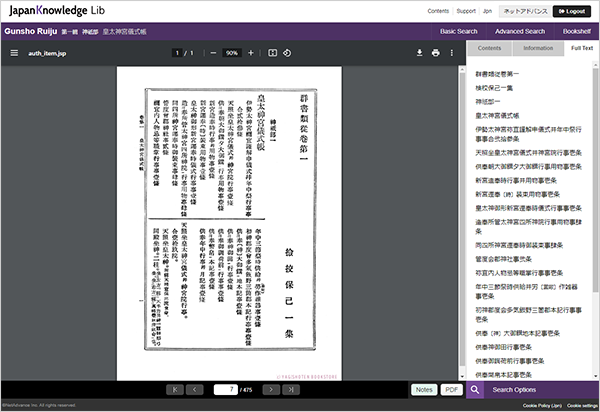The height and width of the screenshot is (412, 600).
Task: Zoom out the PDF page
Action: (213, 53)
